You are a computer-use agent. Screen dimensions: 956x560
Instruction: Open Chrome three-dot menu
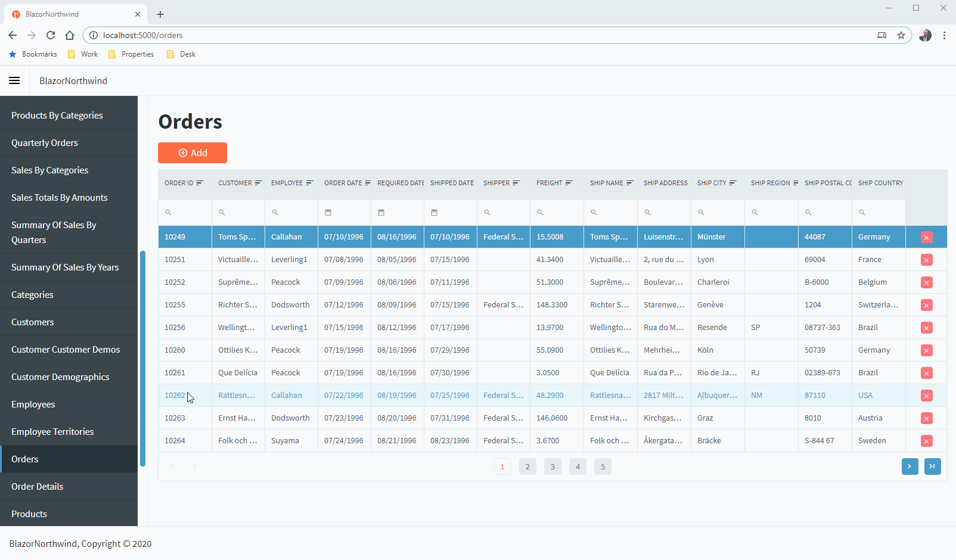pyautogui.click(x=944, y=35)
